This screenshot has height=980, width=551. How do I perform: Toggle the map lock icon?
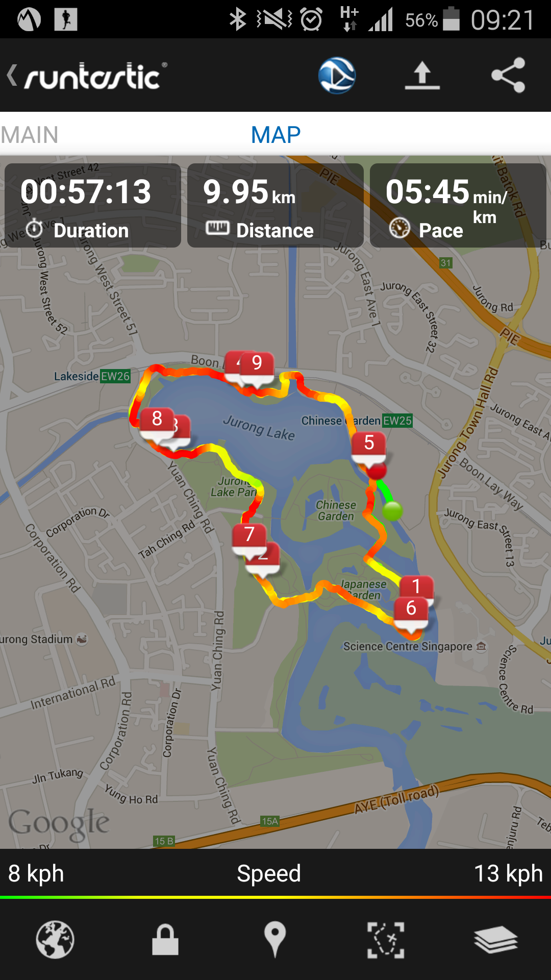(x=165, y=940)
